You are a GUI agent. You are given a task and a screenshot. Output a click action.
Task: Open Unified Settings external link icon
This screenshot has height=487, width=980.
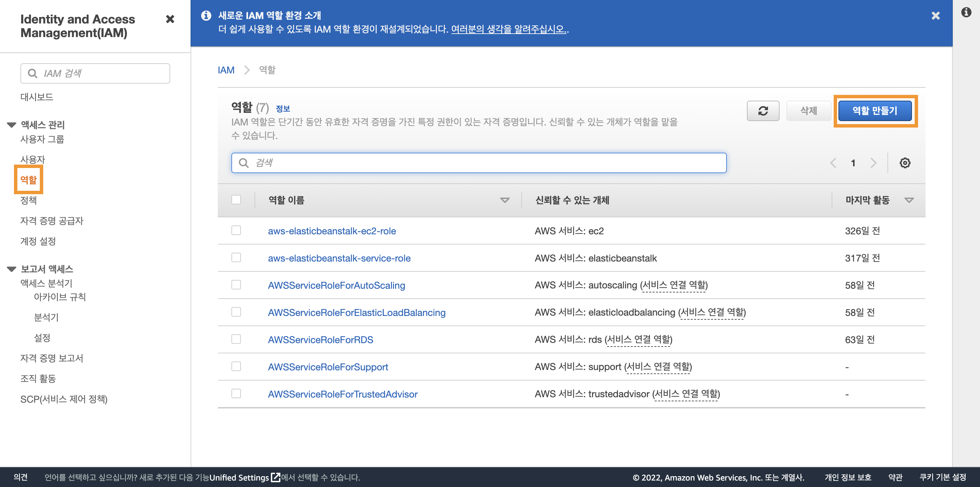point(275,477)
